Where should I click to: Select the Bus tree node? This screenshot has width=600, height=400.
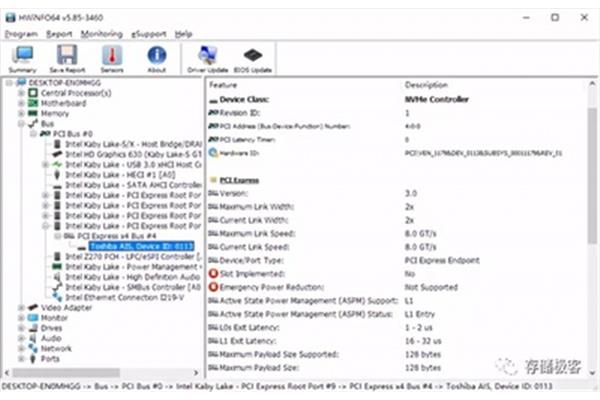tap(47, 124)
